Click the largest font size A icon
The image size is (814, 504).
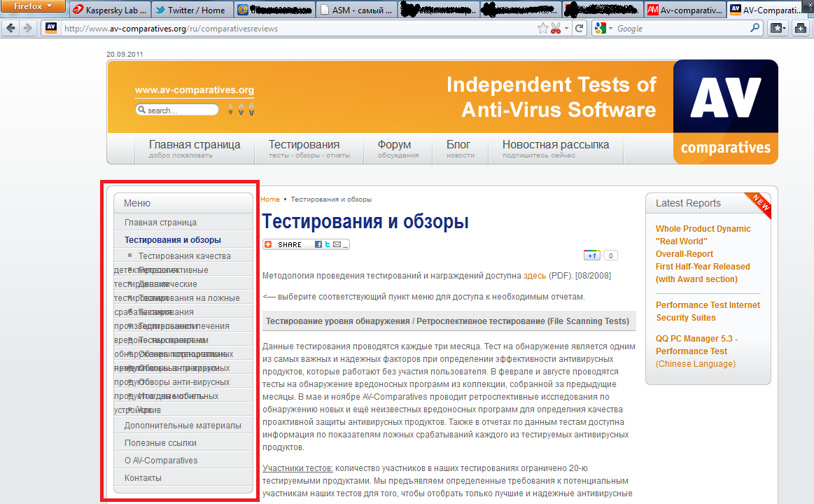251,109
